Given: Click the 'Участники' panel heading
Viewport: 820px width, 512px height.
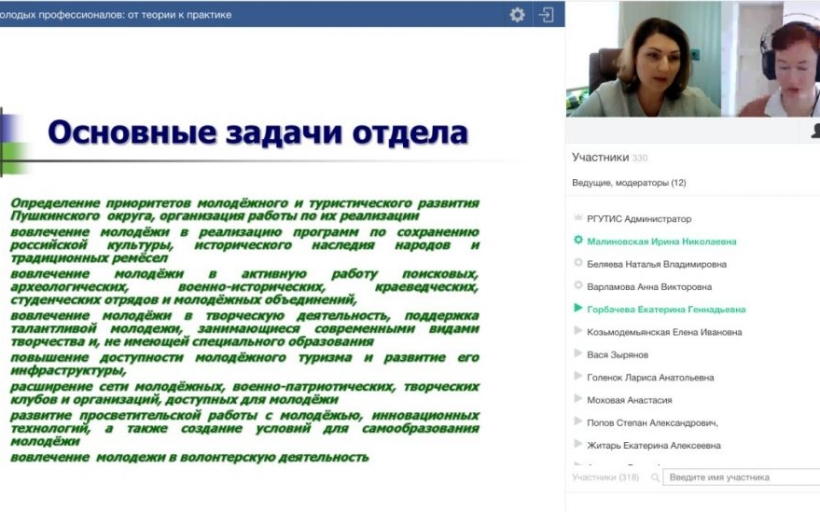Looking at the screenshot, I should pyautogui.click(x=600, y=157).
